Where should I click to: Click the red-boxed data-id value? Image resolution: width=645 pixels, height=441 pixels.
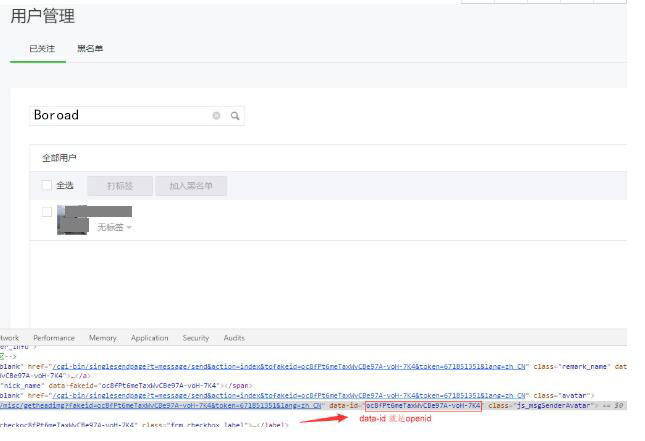click(423, 406)
